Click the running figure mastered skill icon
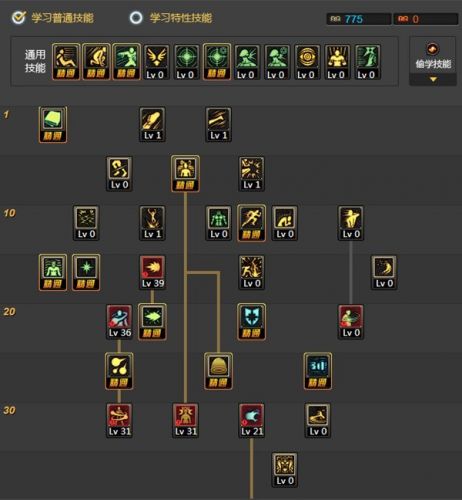The image size is (462, 500). [x=252, y=223]
